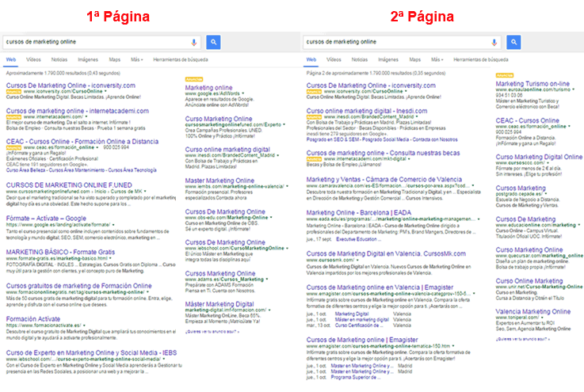Open Herramientas de búsqueda on second page
Image resolution: width=584 pixels, height=392 pixels.
(x=481, y=59)
